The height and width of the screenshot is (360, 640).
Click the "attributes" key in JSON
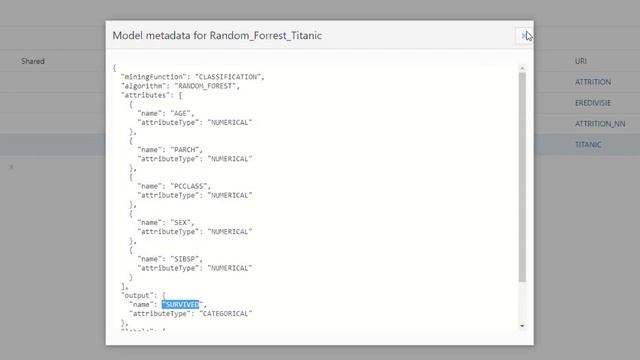pyautogui.click(x=145, y=95)
